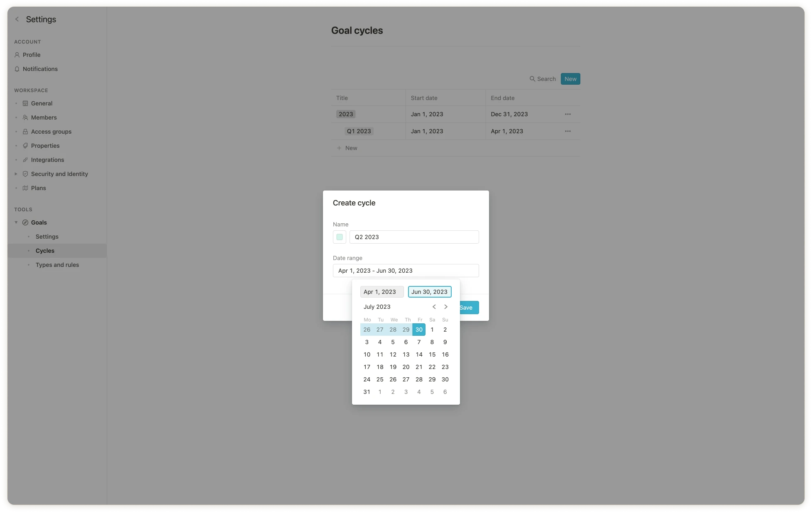Image resolution: width=812 pixels, height=513 pixels.
Task: Open three-dots menu for 2023 cycle
Action: click(x=567, y=114)
